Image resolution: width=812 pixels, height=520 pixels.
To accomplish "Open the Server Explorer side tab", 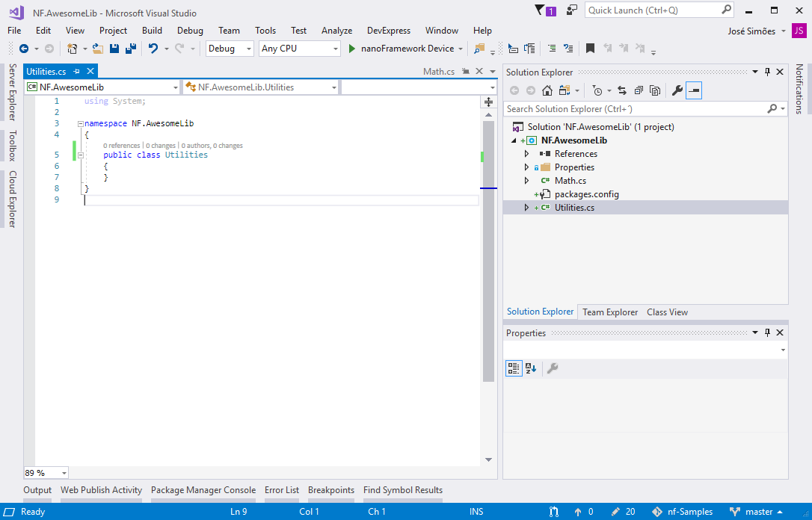I will point(13,92).
